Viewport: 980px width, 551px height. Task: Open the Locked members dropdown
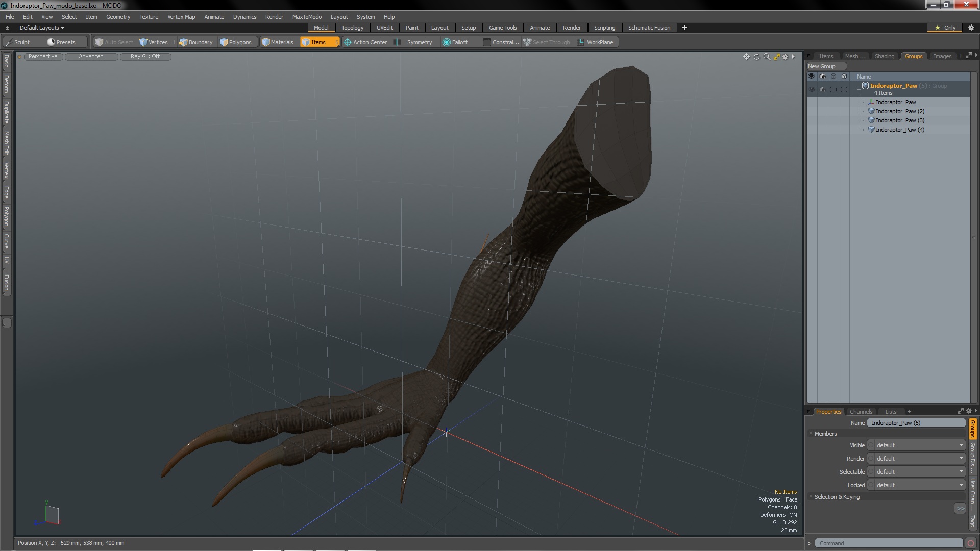(x=917, y=485)
